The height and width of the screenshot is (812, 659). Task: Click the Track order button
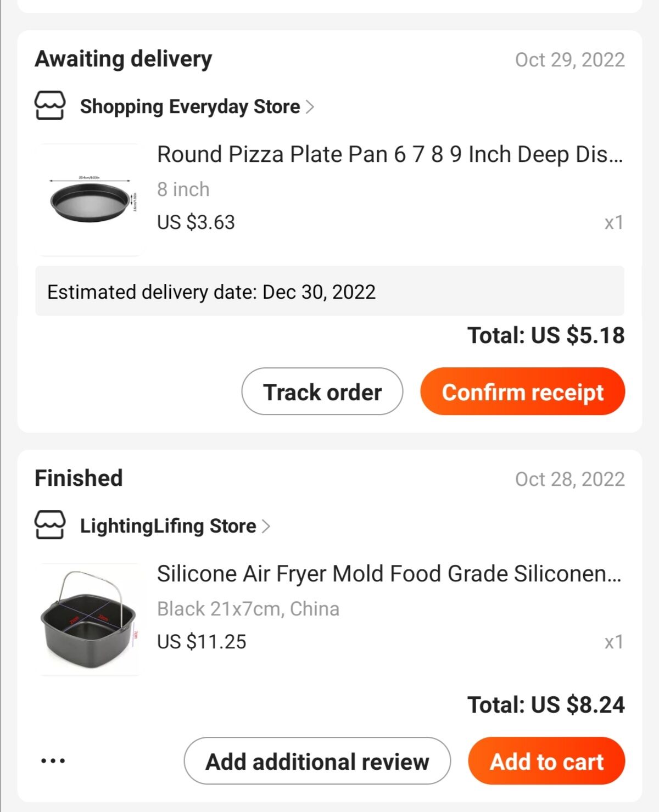[322, 391]
